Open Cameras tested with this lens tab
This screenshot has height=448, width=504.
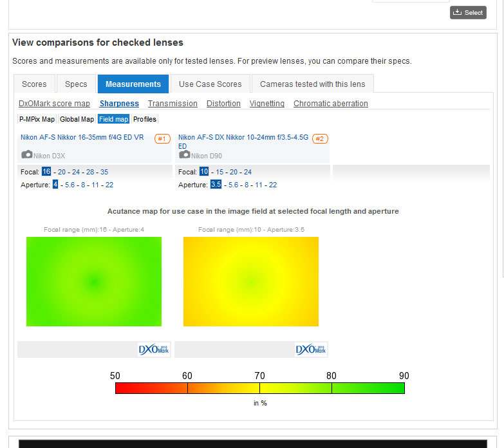tap(312, 84)
